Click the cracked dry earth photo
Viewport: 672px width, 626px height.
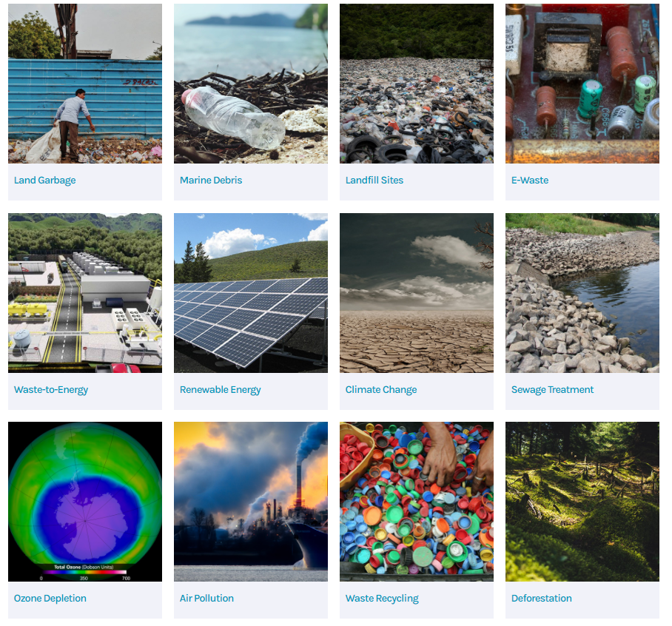417,293
